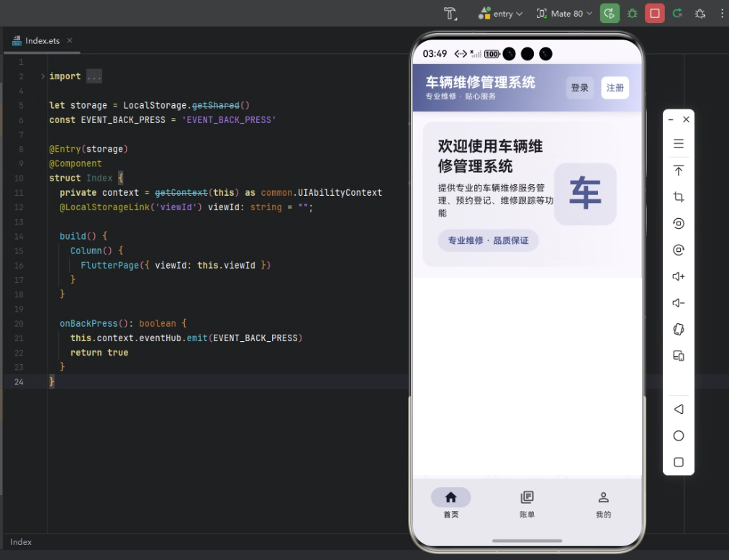Click the @Entry decorator on line 8
The width and height of the screenshot is (729, 560).
pyautogui.click(x=65, y=149)
